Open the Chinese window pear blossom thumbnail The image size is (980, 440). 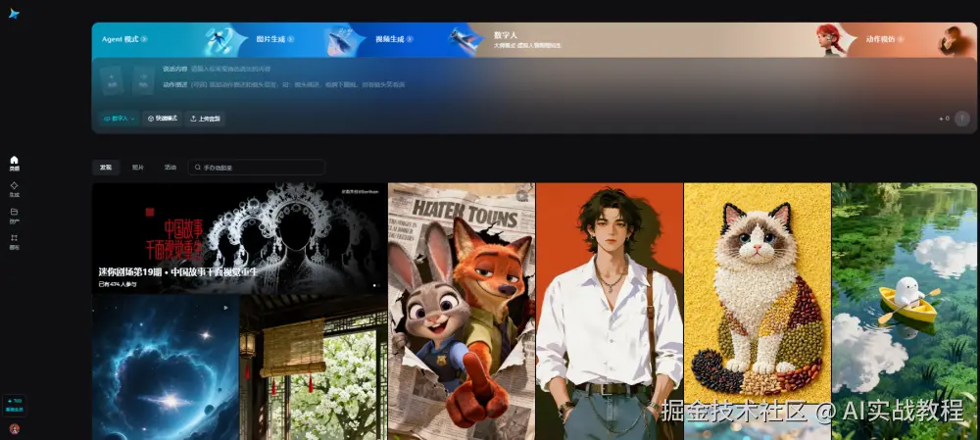tap(314, 367)
